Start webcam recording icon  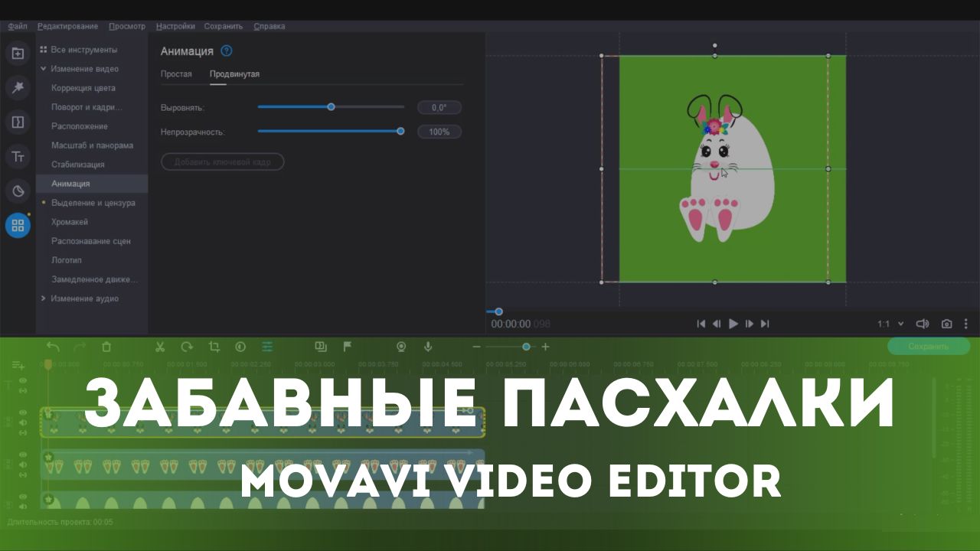(401, 347)
